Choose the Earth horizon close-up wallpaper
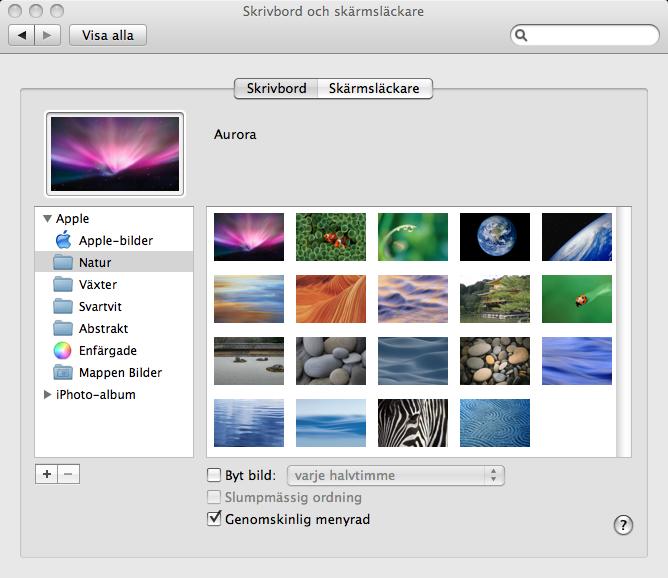668x578 pixels. pyautogui.click(x=577, y=237)
